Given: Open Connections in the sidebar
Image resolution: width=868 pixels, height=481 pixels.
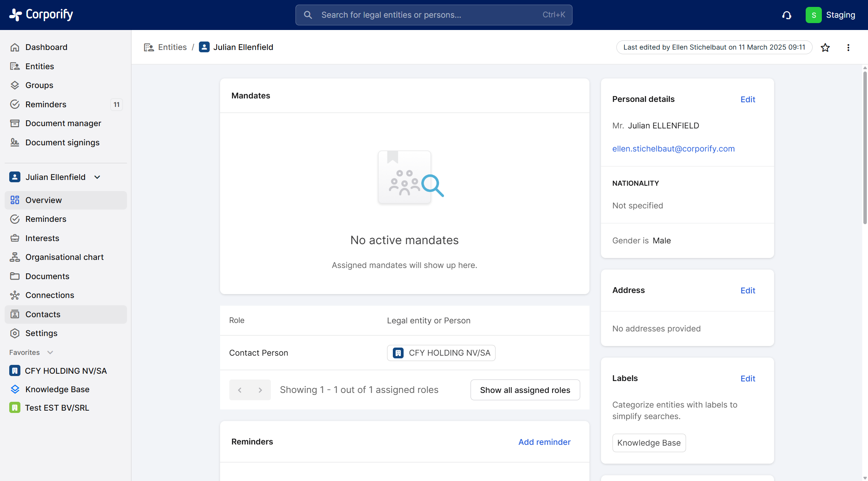Looking at the screenshot, I should click(x=50, y=295).
